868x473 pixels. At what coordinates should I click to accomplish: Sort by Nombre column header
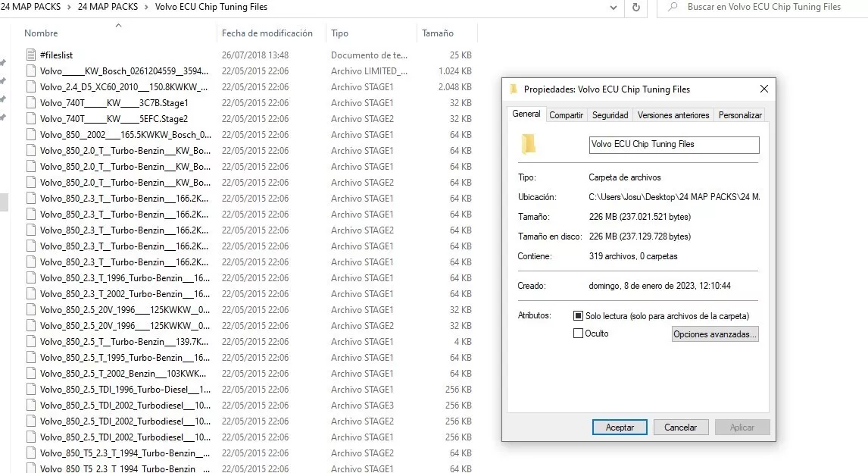tap(41, 33)
